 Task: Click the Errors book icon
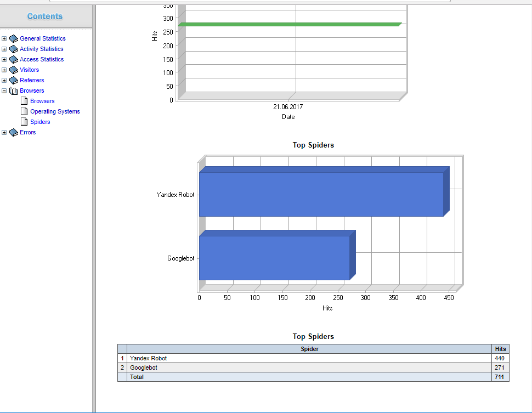(14, 133)
